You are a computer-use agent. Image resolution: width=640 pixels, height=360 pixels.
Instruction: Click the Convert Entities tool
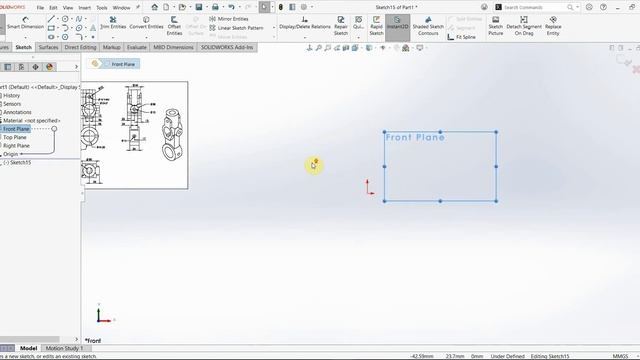point(146,22)
